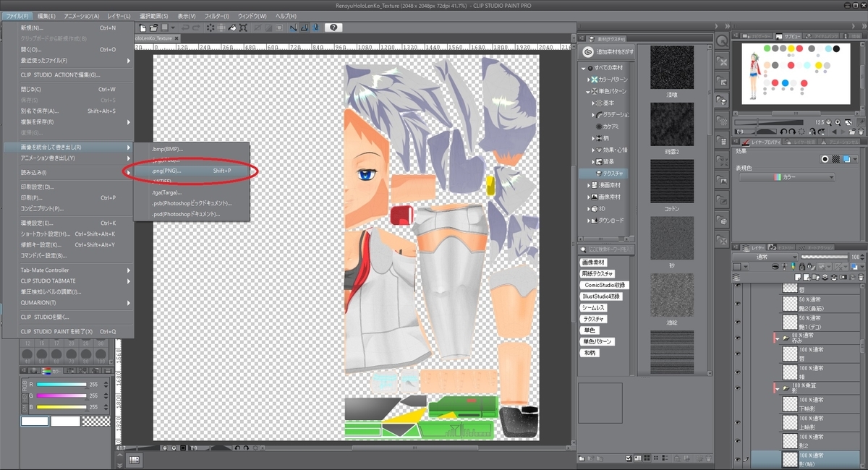The image size is (868, 470).
Task: Collapse the すべての素材 tree node
Action: click(583, 67)
